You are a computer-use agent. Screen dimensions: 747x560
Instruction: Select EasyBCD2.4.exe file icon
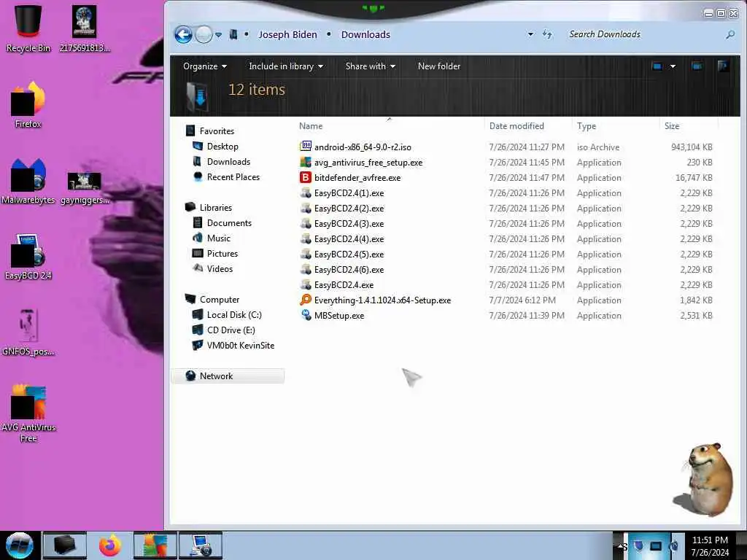306,285
